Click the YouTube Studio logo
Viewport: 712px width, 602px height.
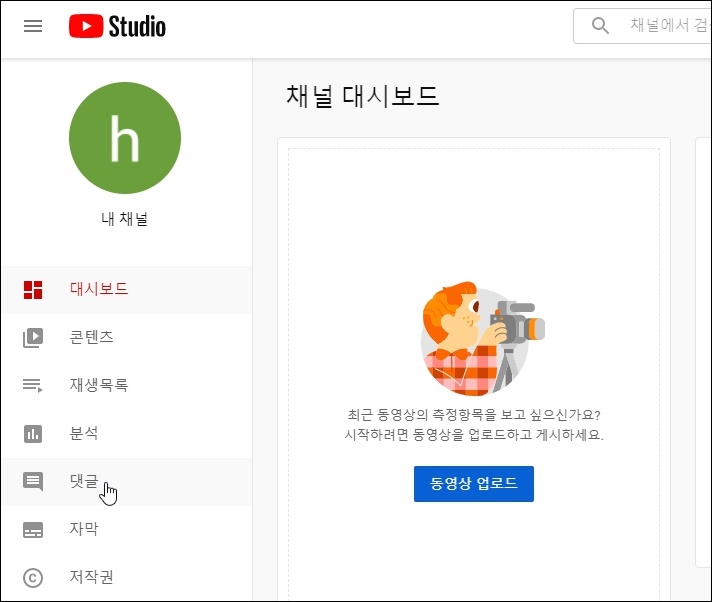click(x=117, y=26)
